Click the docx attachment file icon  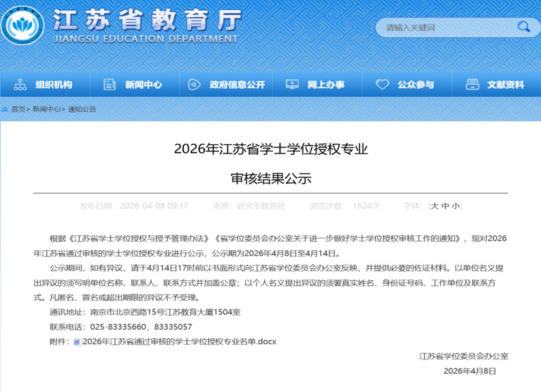[x=77, y=342]
